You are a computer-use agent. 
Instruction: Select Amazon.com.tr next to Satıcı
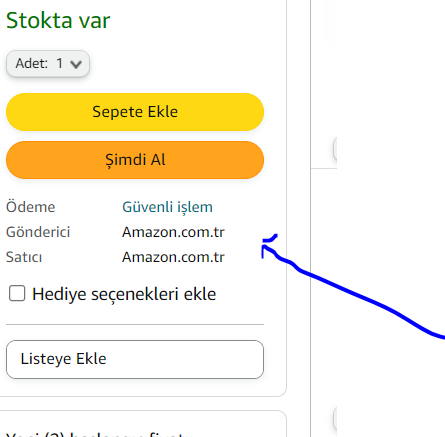coord(173,257)
